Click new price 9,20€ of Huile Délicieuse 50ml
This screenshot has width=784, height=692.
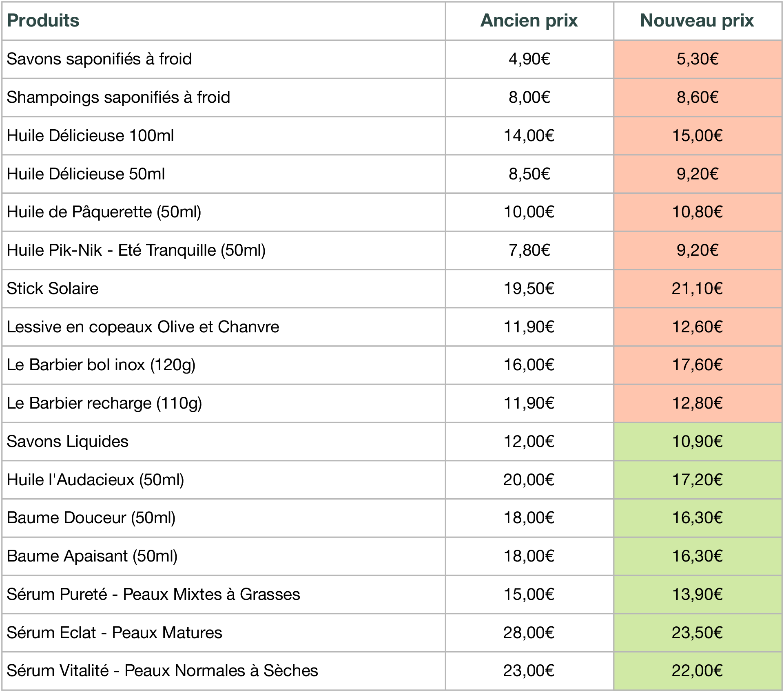click(x=698, y=174)
